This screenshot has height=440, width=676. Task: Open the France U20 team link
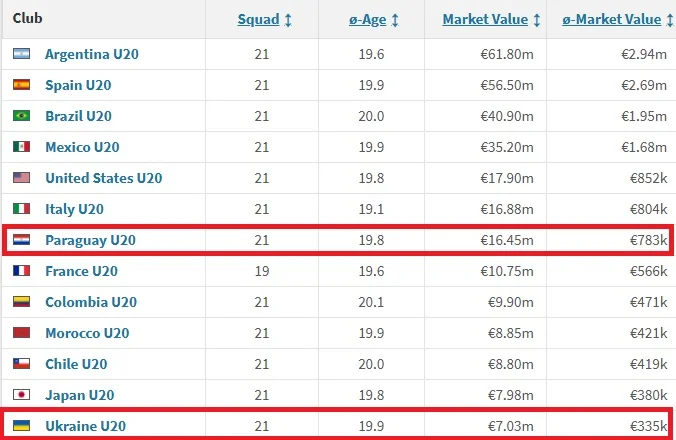pos(82,271)
